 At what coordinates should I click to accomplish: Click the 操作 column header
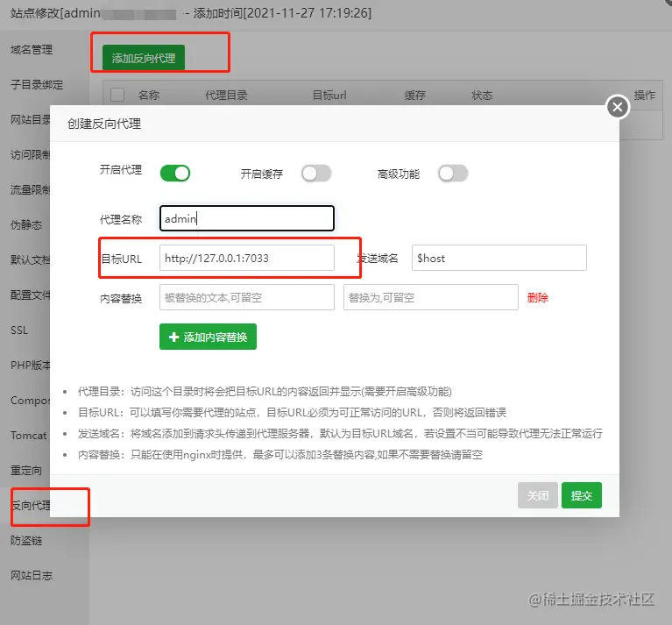[x=645, y=95]
